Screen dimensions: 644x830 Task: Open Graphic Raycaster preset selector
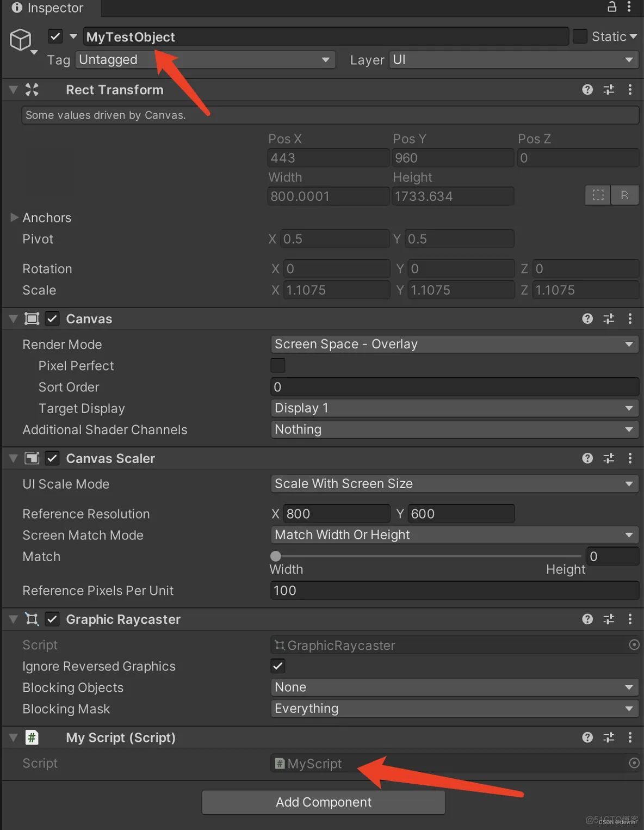(x=609, y=619)
